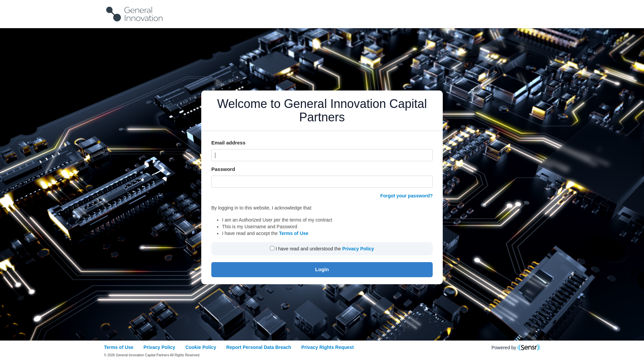Viewport: 644px width, 362px height.
Task: Click the welcome heading text
Action: (x=322, y=111)
